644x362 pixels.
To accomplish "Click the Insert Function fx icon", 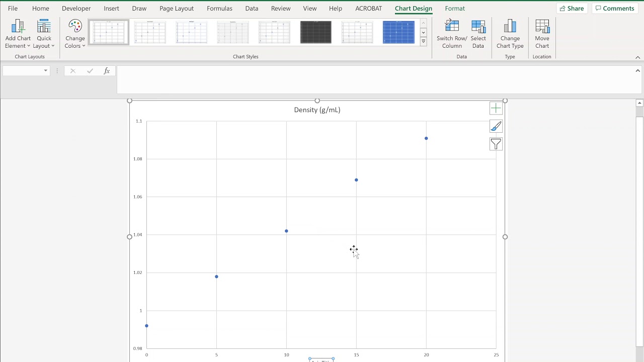I will pos(107,71).
